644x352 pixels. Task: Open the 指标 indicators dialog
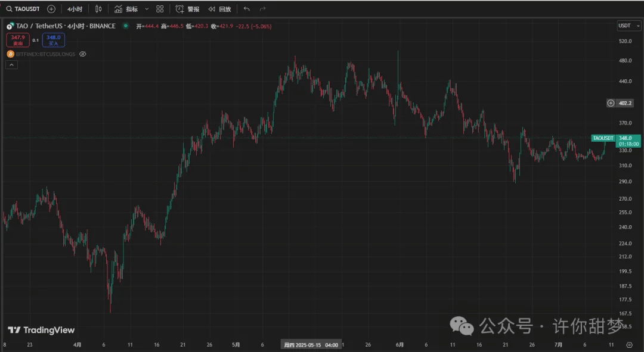pos(126,8)
